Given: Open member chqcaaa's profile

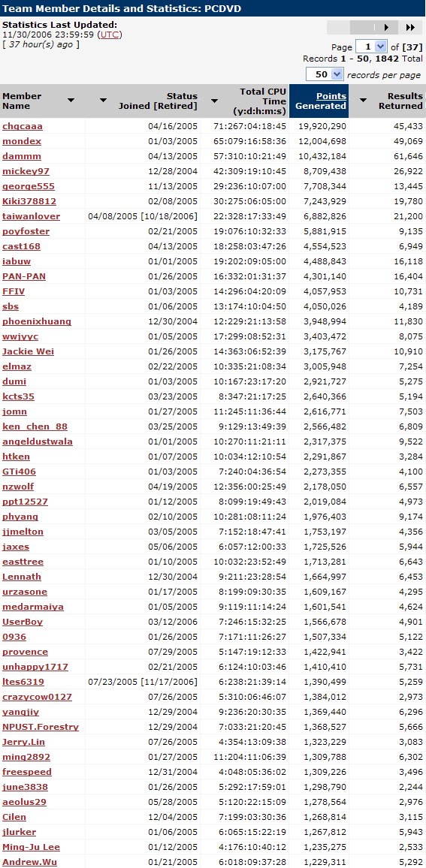Looking at the screenshot, I should [x=22, y=126].
